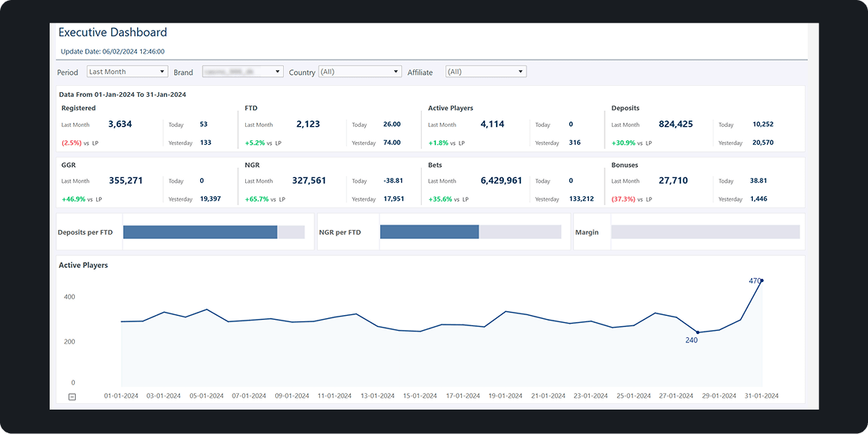This screenshot has width=868, height=434.
Task: Click the Deposits value 824,425
Action: pyautogui.click(x=676, y=124)
